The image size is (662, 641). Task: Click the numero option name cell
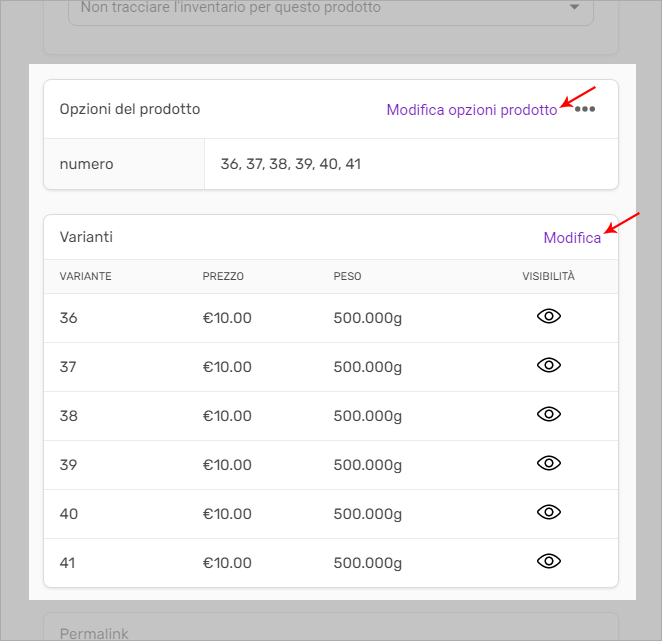point(124,164)
